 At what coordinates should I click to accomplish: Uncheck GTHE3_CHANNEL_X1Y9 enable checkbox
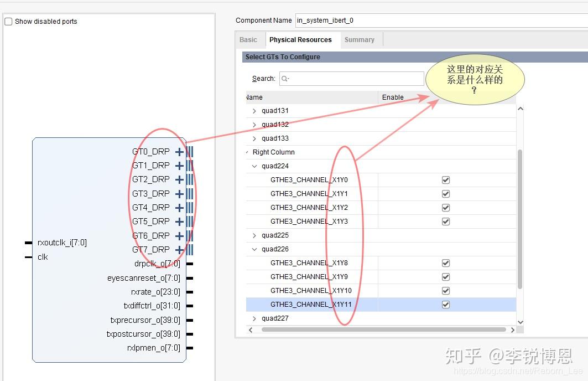point(445,276)
